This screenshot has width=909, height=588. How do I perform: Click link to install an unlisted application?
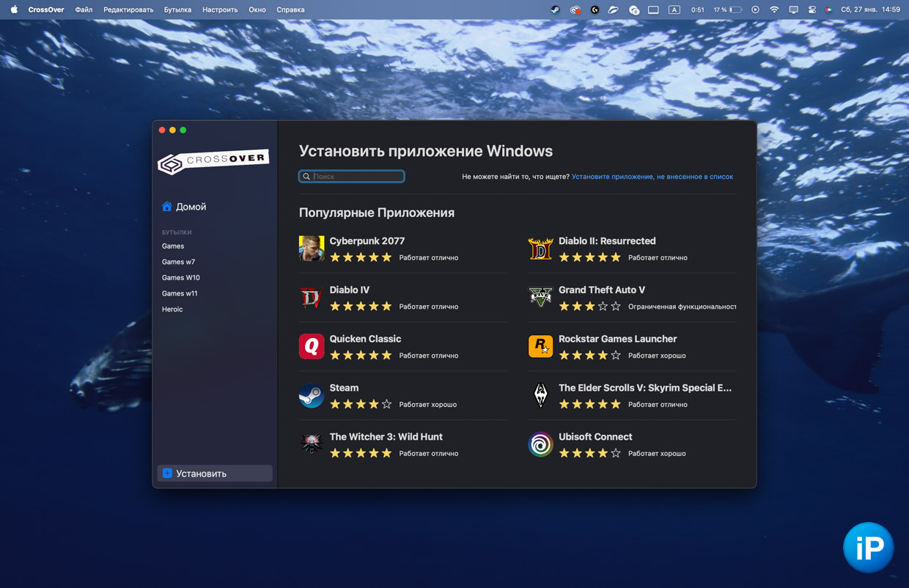click(x=652, y=177)
